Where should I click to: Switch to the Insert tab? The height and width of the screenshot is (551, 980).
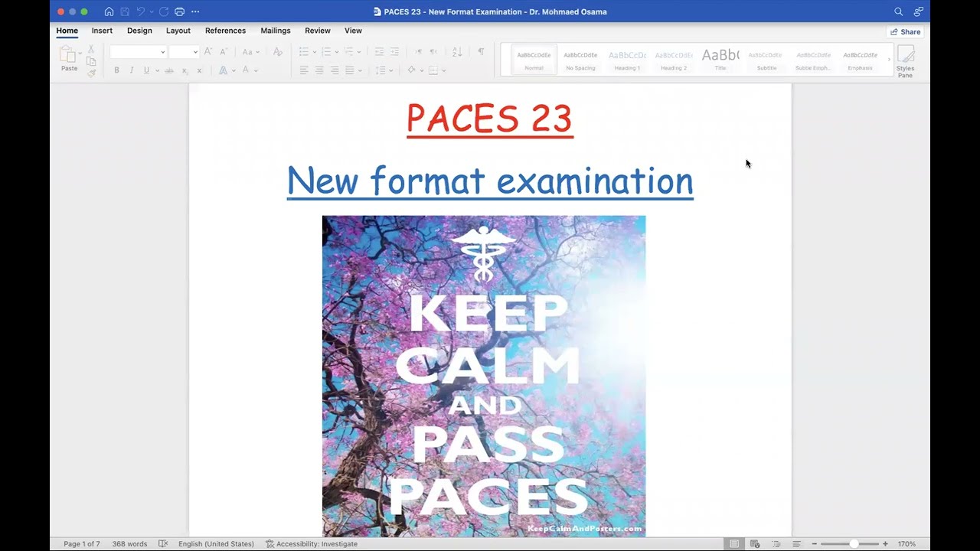[x=102, y=31]
